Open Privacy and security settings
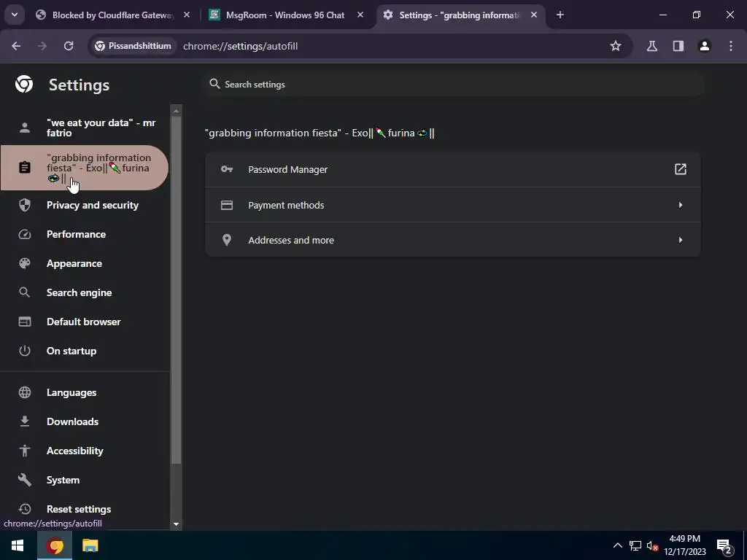This screenshot has width=747, height=560. (85, 205)
